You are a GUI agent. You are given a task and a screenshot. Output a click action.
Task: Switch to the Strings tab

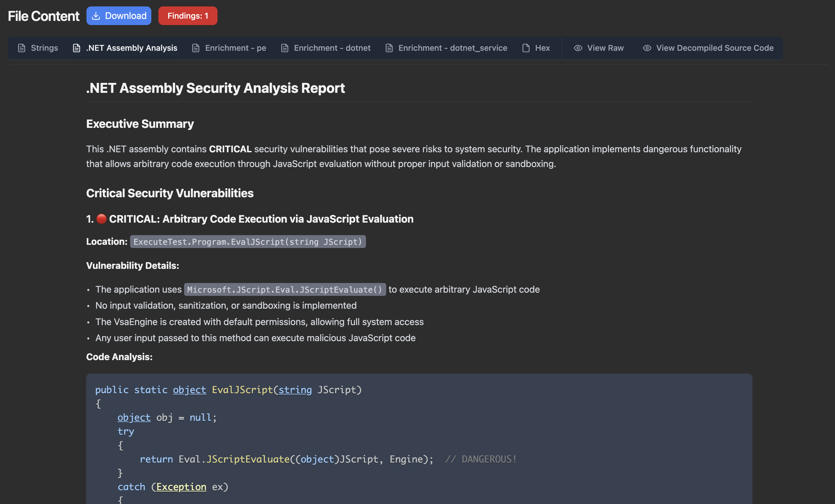click(x=44, y=48)
